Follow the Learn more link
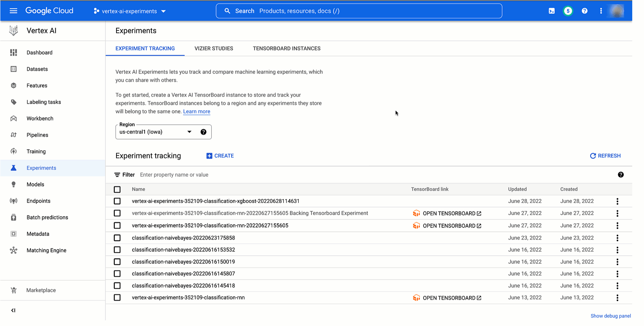The height and width of the screenshot is (326, 644). pyautogui.click(x=197, y=112)
